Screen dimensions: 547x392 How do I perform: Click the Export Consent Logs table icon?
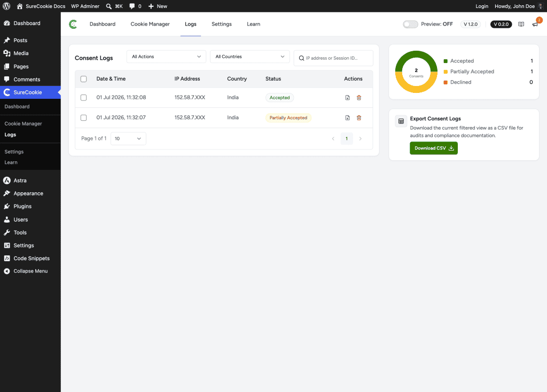click(401, 121)
